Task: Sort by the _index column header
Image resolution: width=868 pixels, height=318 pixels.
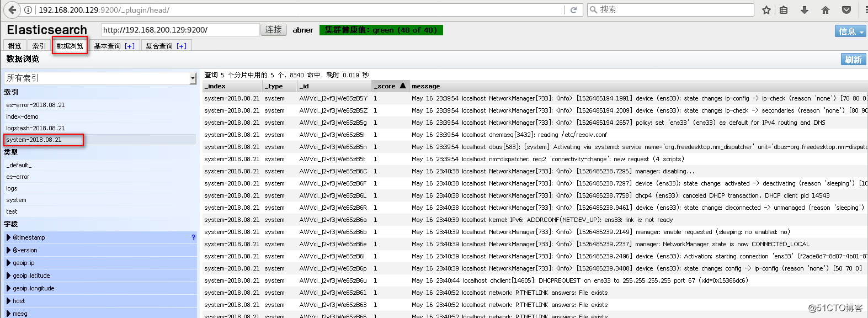Action: pyautogui.click(x=232, y=86)
